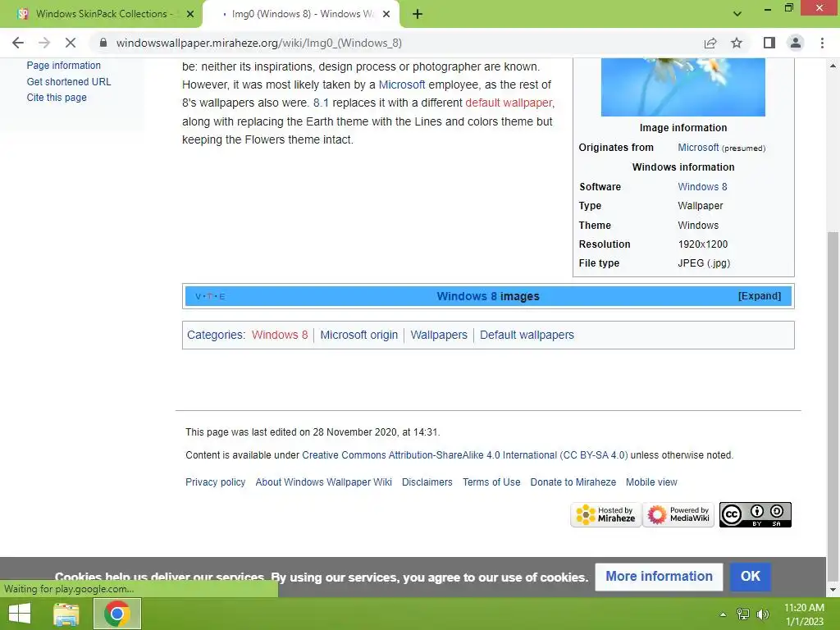This screenshot has height=630, width=840.
Task: Click the Powered by MediaWiki badge
Action: click(x=678, y=515)
